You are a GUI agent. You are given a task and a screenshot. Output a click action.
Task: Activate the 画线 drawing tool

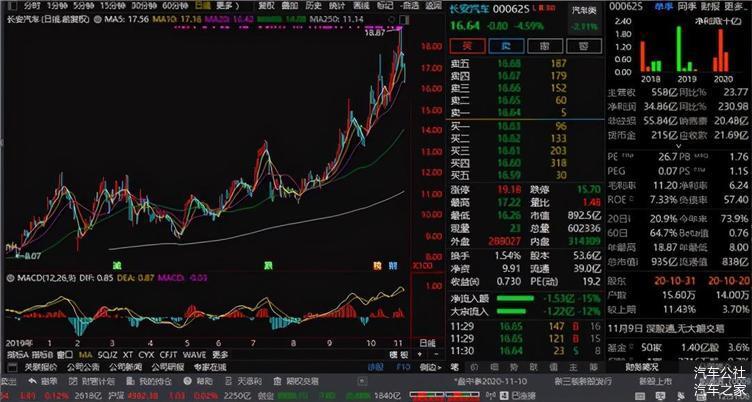click(361, 6)
